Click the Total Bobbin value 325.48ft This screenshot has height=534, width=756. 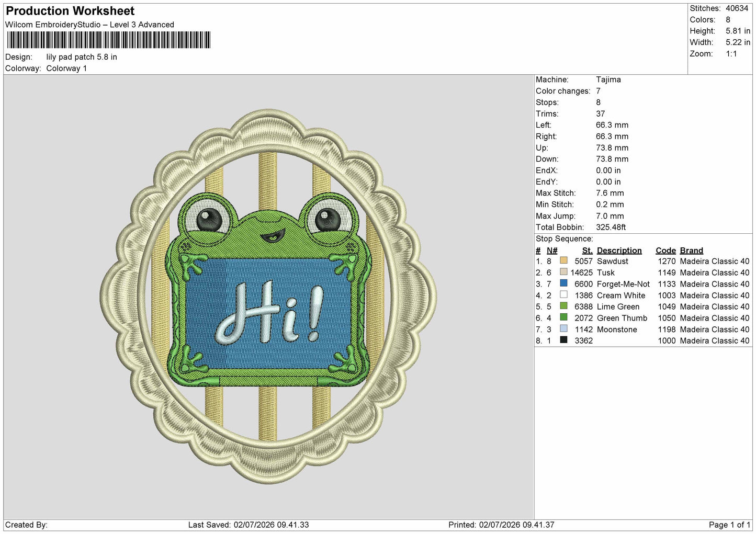coord(611,228)
